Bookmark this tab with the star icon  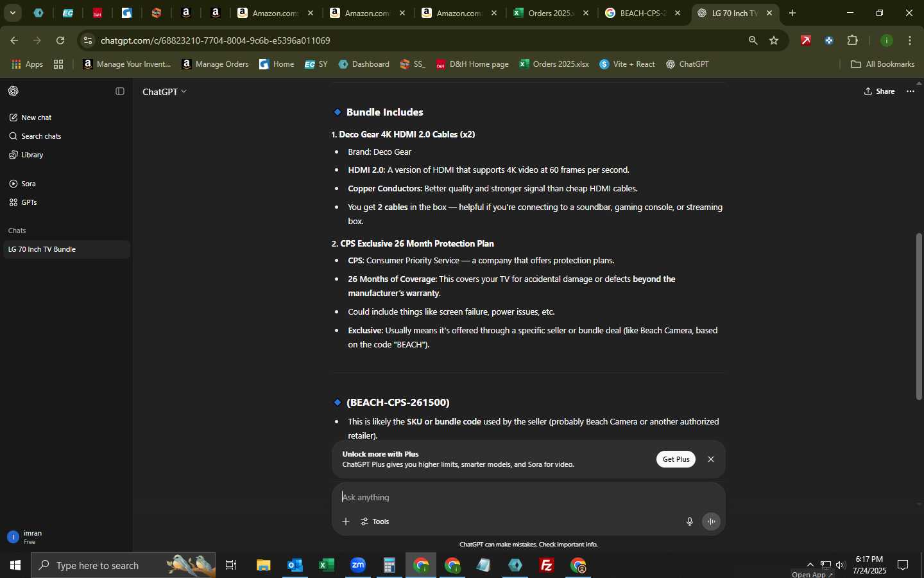tap(774, 40)
